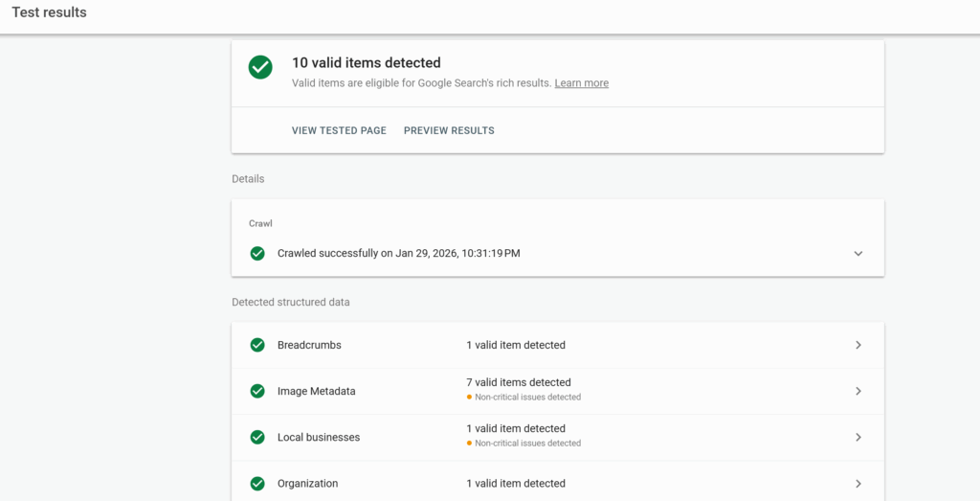Click orange warning dot under Image Metadata
980x501 pixels.
click(x=469, y=397)
